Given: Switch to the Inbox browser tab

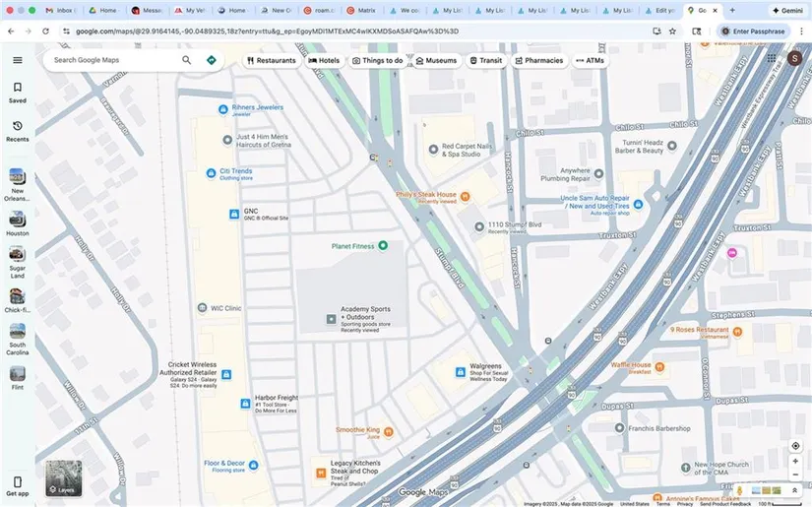Looking at the screenshot, I should click(x=58, y=10).
